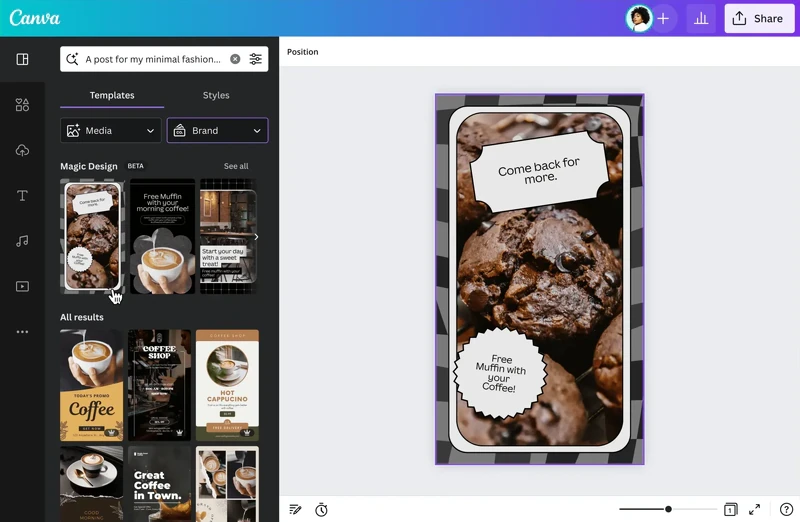Choose the 'Today's Promo Coffee' template
800x522 pixels.
[x=92, y=385]
